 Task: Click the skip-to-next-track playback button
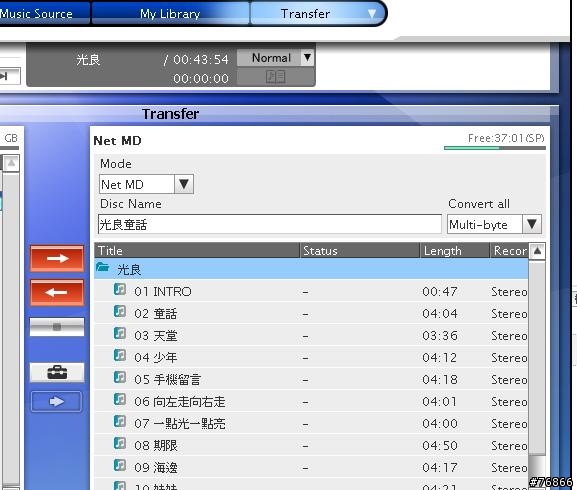[10, 76]
